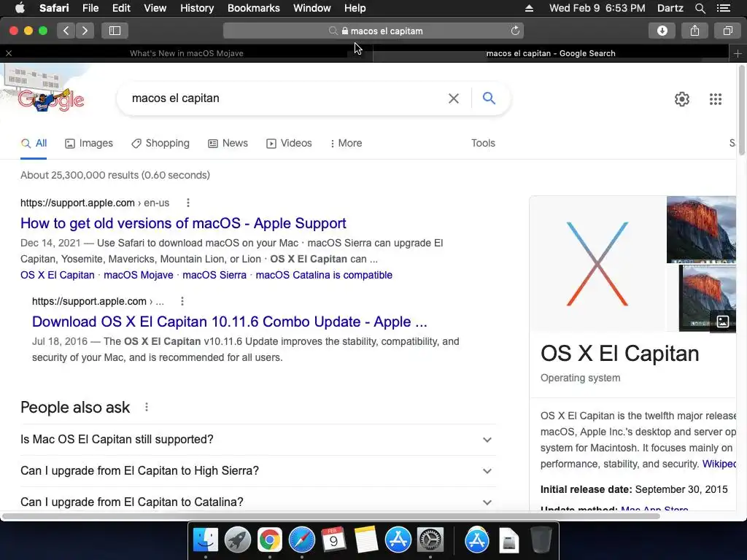Screen dimensions: 747x560
Task: Open Finder from the Dock
Action: (205, 540)
